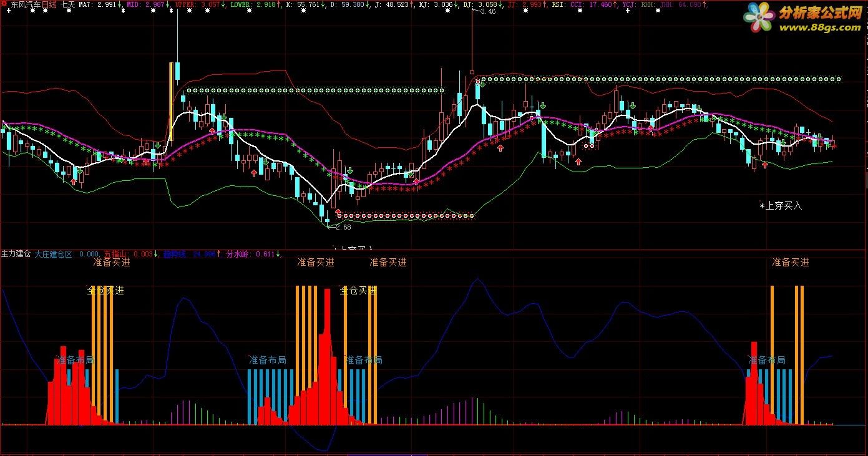The width and height of the screenshot is (868, 456).
Task: Click the DJ: 3.058 value
Action: coord(480,4)
